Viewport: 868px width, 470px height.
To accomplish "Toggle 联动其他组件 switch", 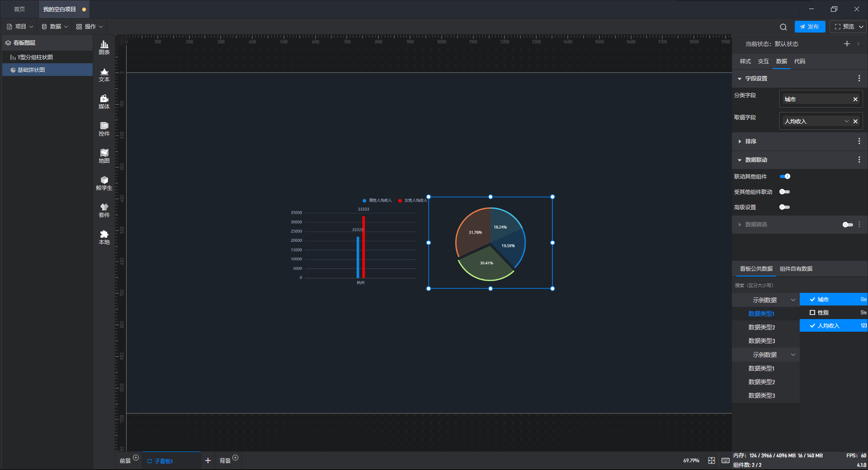I will click(x=785, y=176).
